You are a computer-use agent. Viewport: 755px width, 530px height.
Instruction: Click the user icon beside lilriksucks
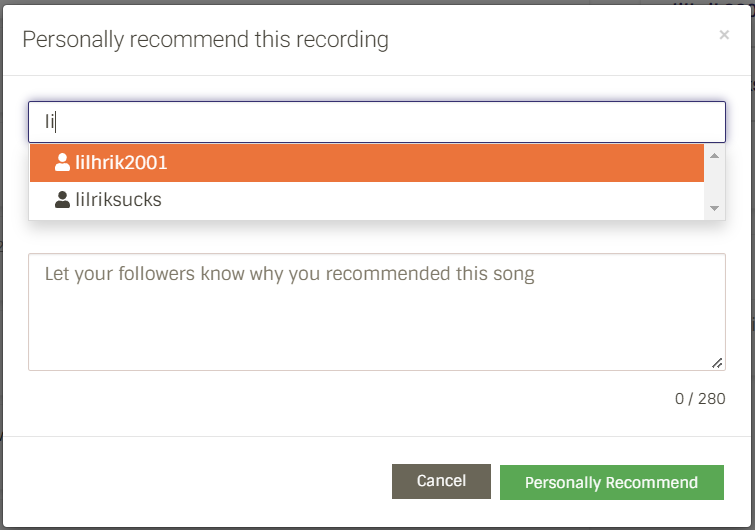(x=63, y=200)
